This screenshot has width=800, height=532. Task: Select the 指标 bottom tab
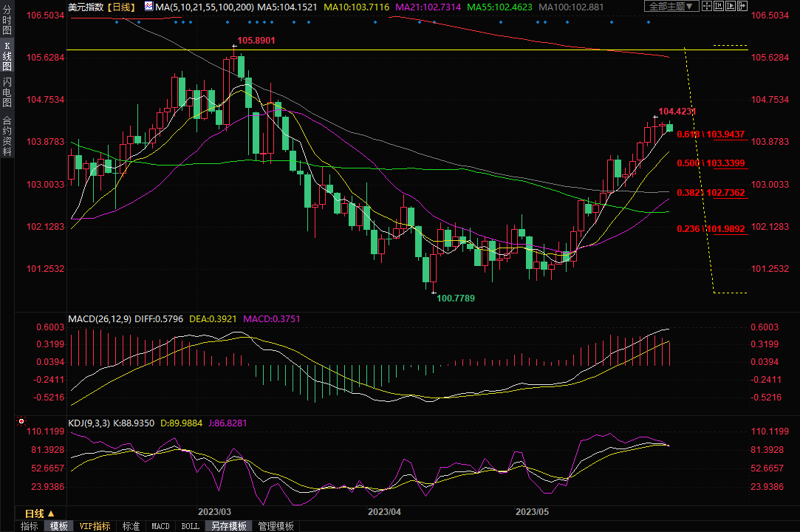click(30, 526)
